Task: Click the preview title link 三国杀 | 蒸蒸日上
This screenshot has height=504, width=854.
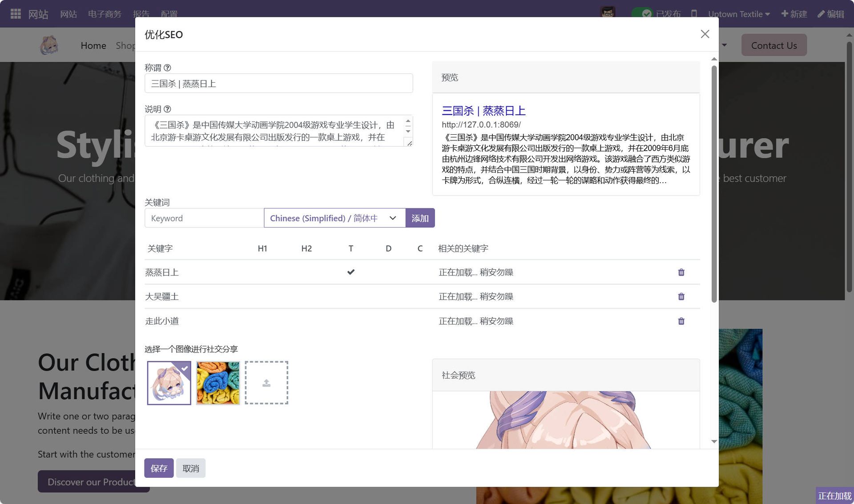Action: coord(483,111)
